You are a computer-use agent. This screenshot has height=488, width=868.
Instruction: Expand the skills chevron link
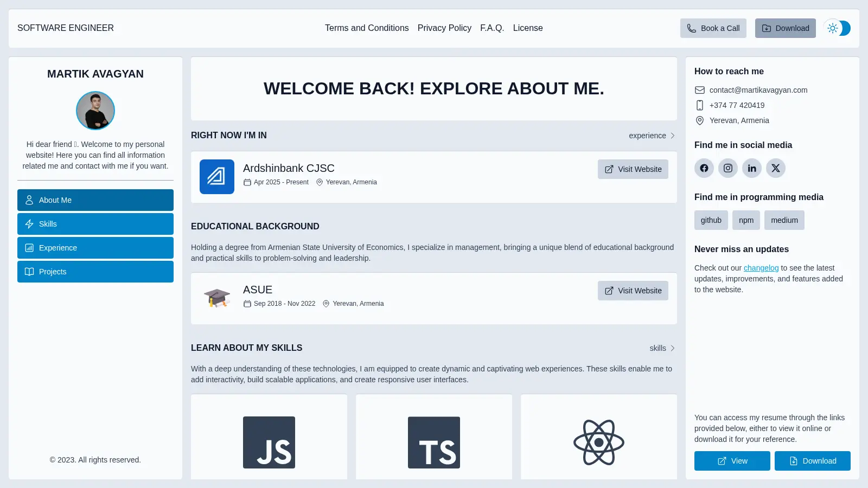pyautogui.click(x=662, y=348)
